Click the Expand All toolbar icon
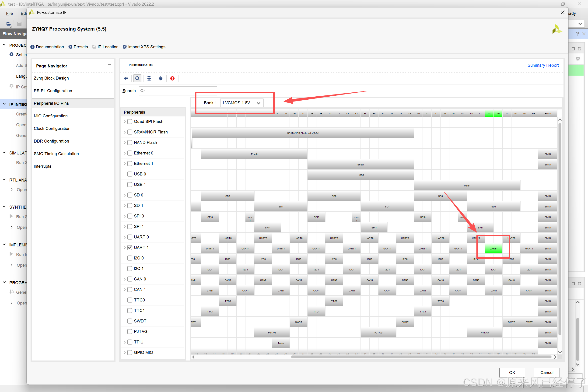Viewport: 588px width, 392px height. coord(161,78)
